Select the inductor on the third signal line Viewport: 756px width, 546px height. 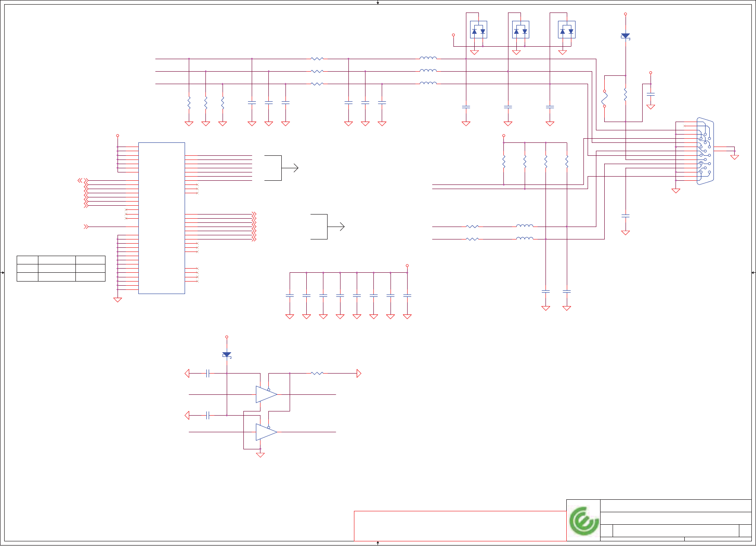(428, 83)
